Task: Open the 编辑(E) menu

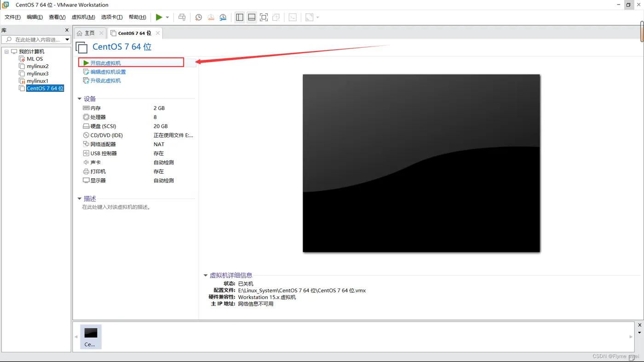Action: coord(34,17)
